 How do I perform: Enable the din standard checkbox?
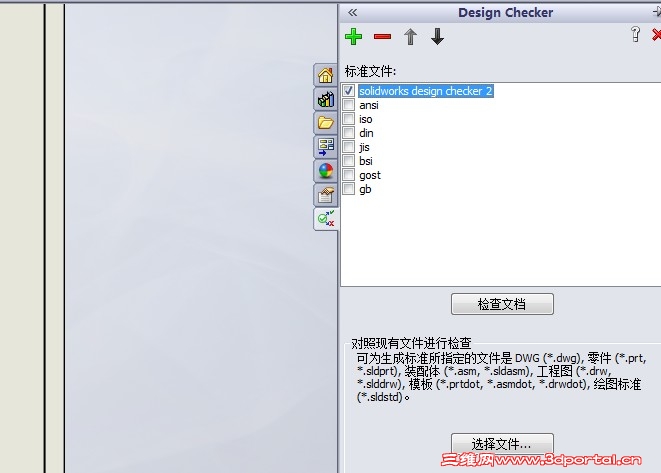click(x=349, y=133)
